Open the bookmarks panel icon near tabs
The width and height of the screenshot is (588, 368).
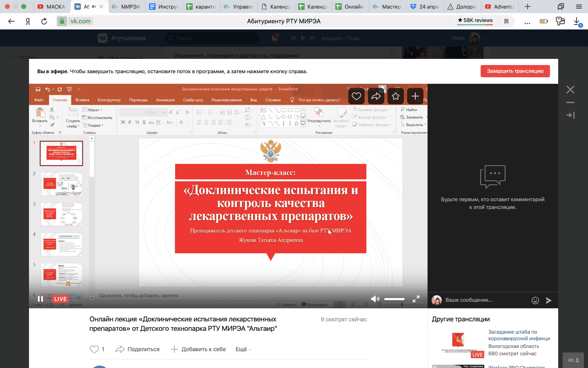[561, 7]
